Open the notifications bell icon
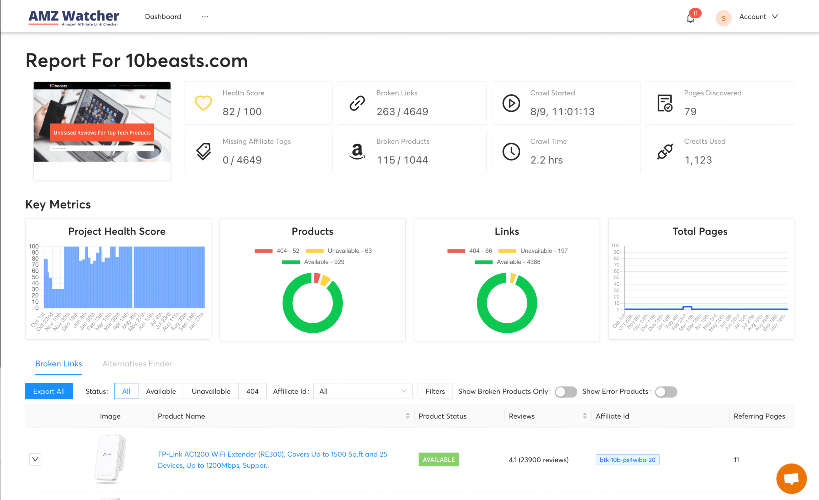Viewport: 819px width, 500px height. 691,18
